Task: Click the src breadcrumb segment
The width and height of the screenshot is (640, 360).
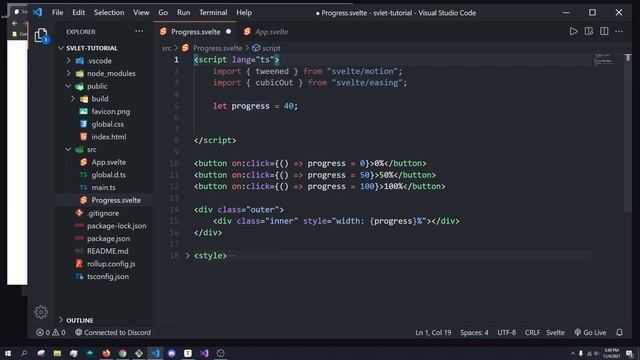Action: point(167,48)
